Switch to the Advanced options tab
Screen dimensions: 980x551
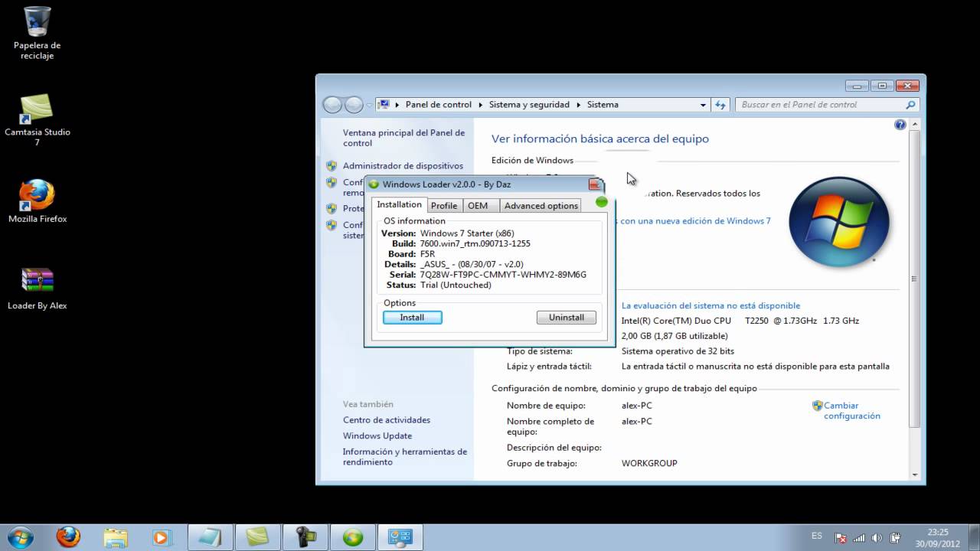pos(541,205)
